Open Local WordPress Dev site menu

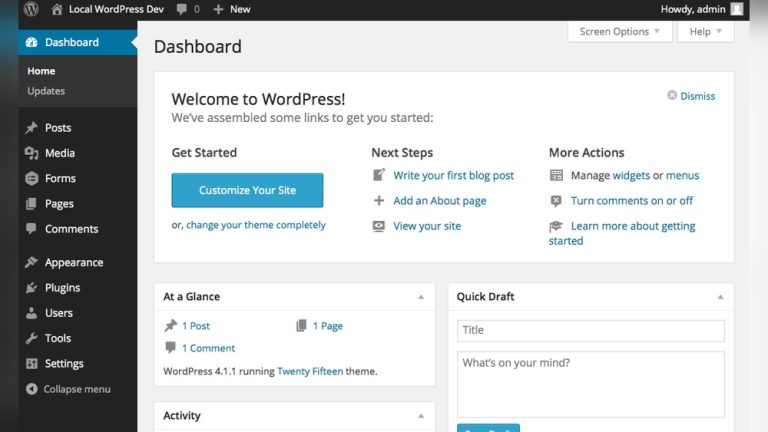[116, 9]
